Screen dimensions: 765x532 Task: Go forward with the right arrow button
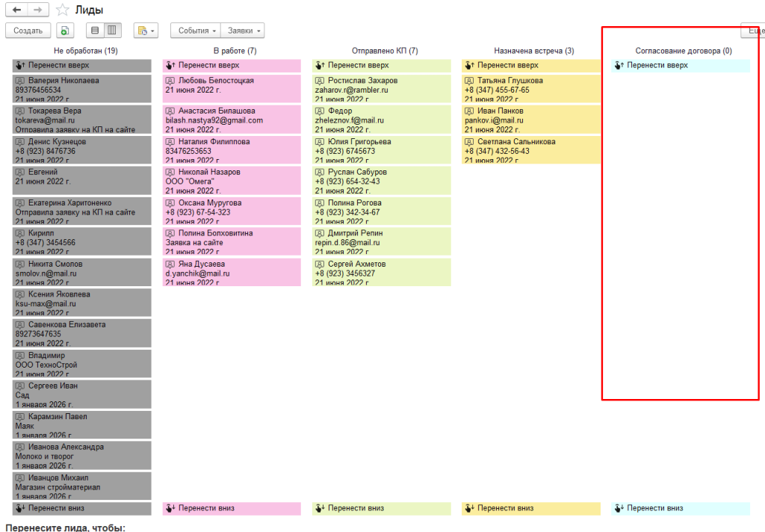tap(38, 10)
